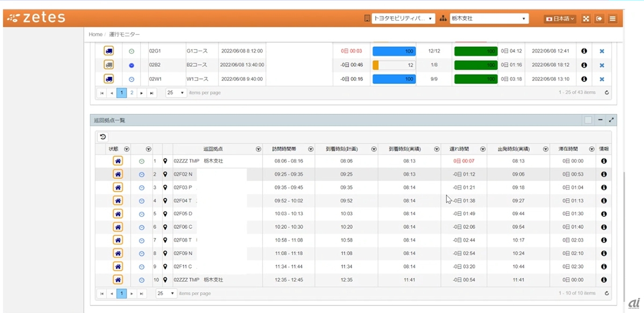644x313 pixels.
Task: Toggle the checkbox in 巡回拠点一覧 panel header
Action: (x=588, y=120)
